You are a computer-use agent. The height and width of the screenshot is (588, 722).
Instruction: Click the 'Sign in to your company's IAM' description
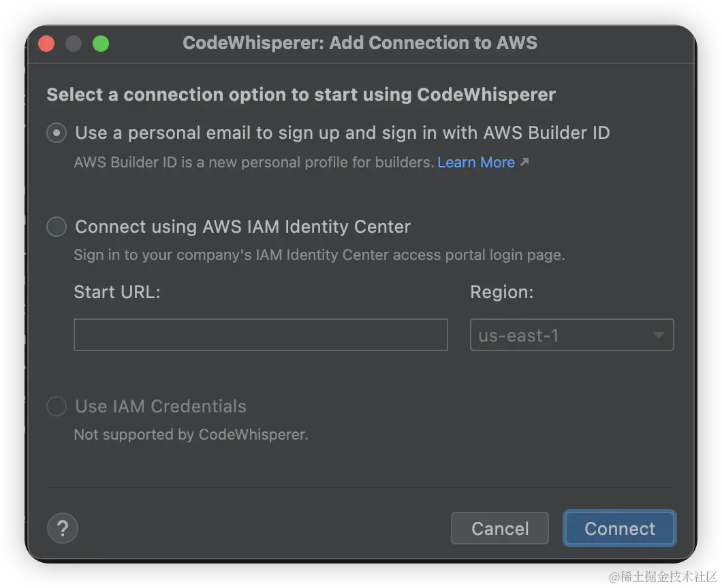pyautogui.click(x=319, y=255)
